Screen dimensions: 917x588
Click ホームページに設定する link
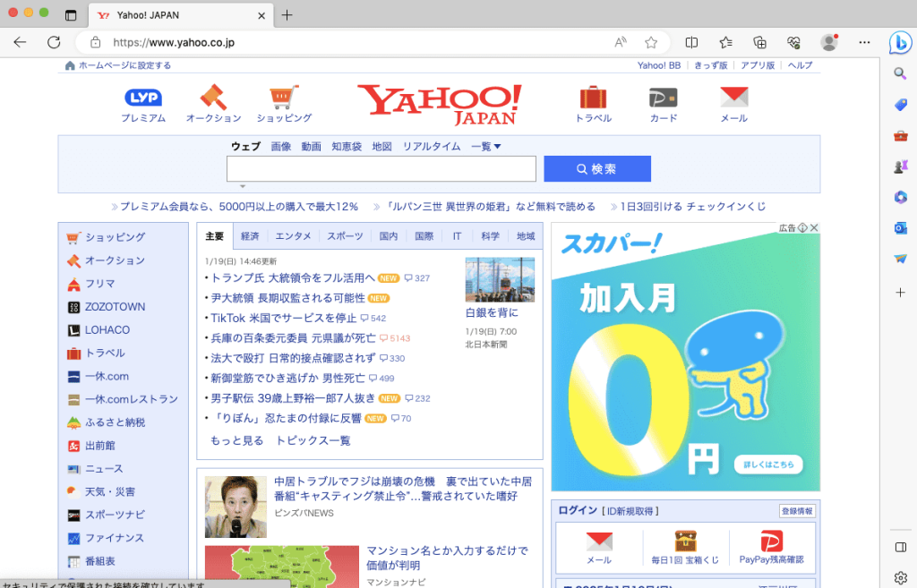click(x=124, y=64)
